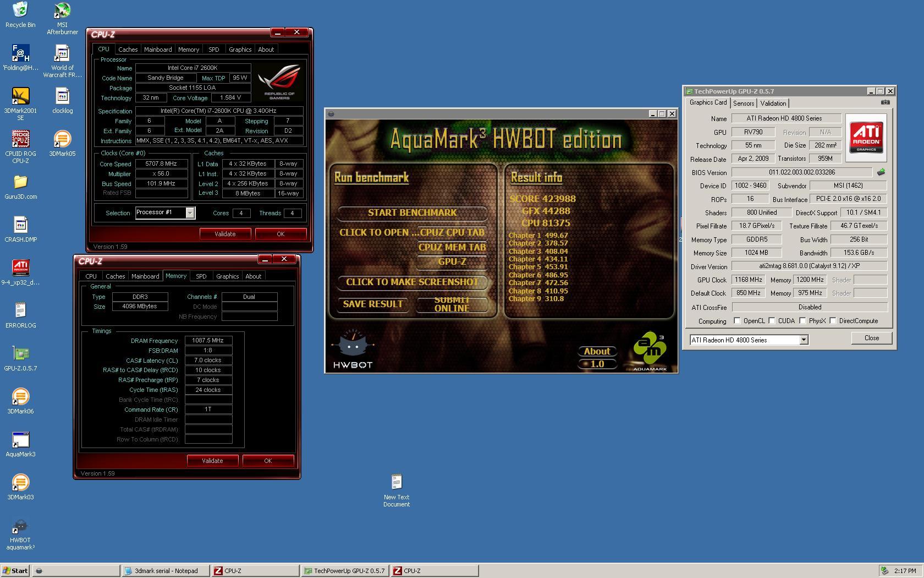Viewport: 924px width, 578px height.
Task: Open Graphics tab in lower CPU-Z window
Action: pyautogui.click(x=227, y=276)
